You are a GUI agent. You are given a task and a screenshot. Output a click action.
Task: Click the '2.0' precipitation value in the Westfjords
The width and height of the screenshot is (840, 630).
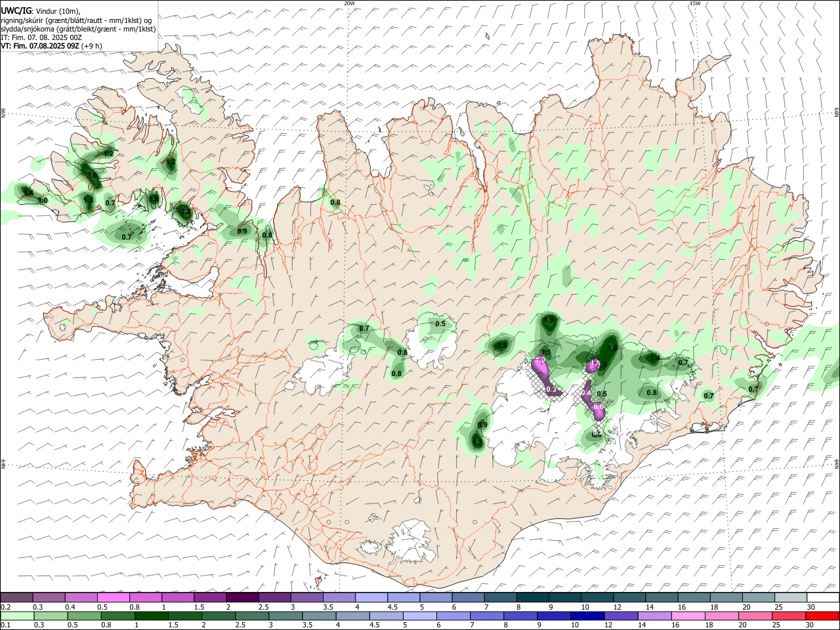92,176
